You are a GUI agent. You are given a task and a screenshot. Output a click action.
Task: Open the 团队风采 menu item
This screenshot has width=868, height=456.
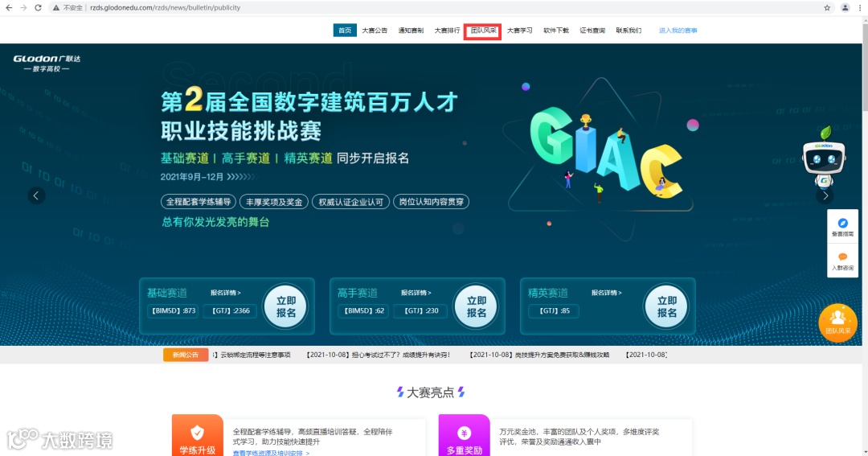point(483,31)
